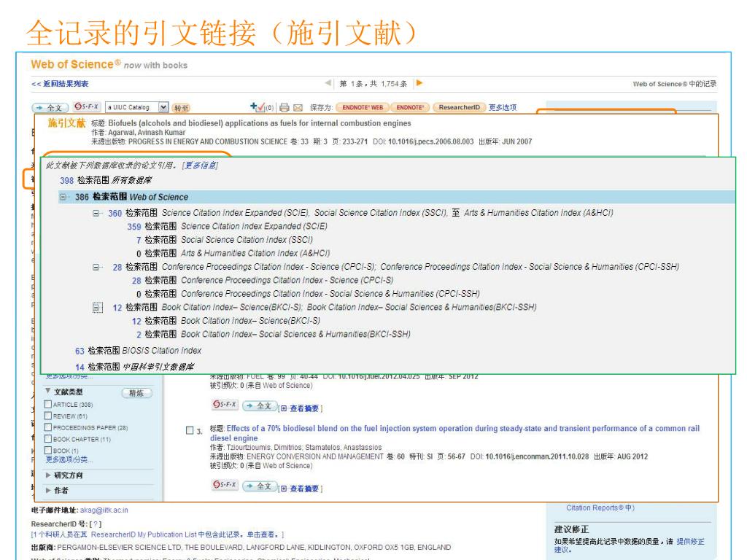Check PROCEEDINGS PAPER (28) checkbox
Image resolution: width=747 pixels, height=560 pixels.
click(47, 427)
